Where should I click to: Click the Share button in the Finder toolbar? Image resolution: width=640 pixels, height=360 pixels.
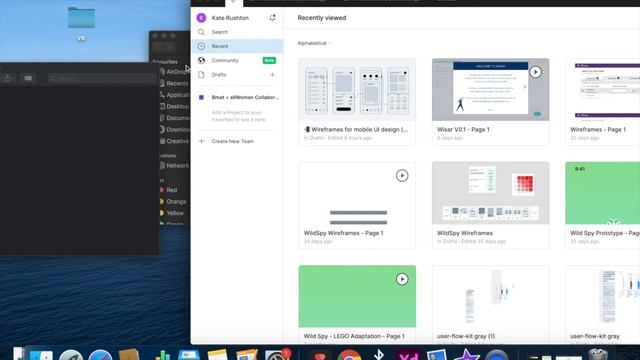[x=7, y=78]
